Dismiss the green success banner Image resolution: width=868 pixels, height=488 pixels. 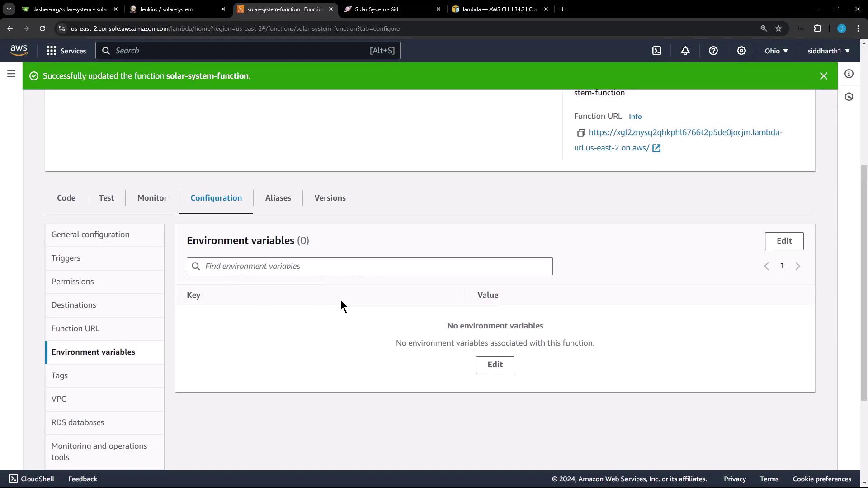(824, 76)
